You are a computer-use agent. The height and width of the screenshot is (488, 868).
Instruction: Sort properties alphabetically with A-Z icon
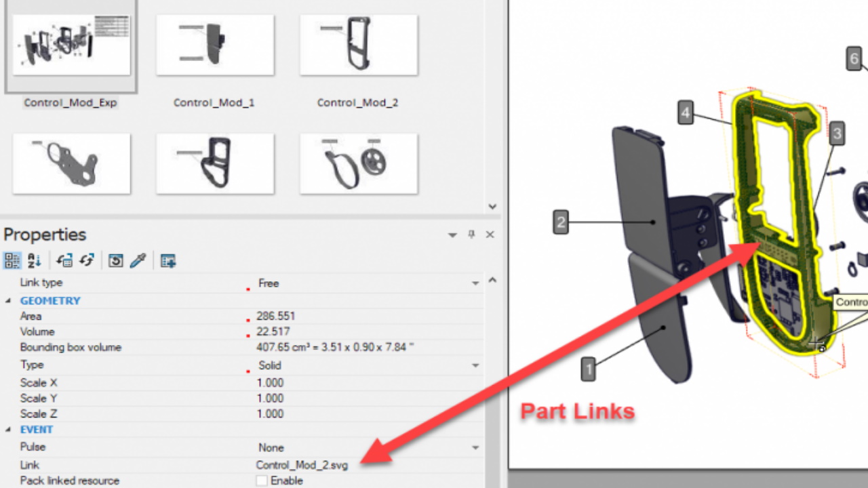pos(35,260)
